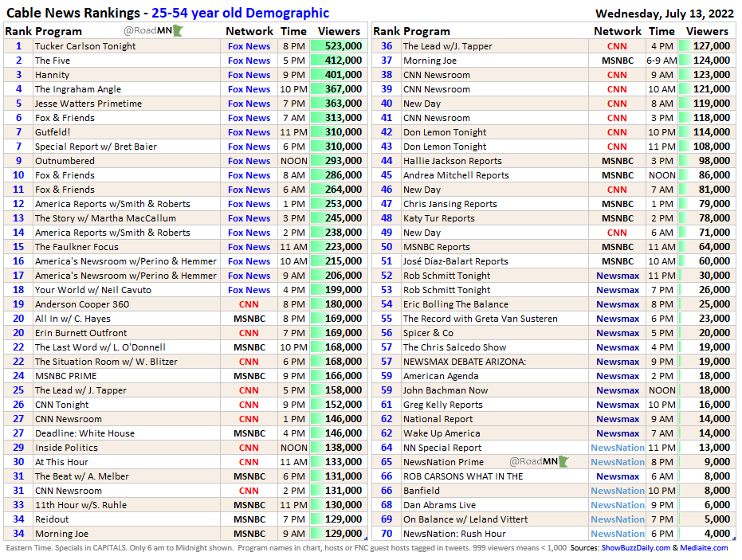The width and height of the screenshot is (742, 560).
Task: Select 'Jesse Watters Primetime' cell
Action: [x=127, y=104]
